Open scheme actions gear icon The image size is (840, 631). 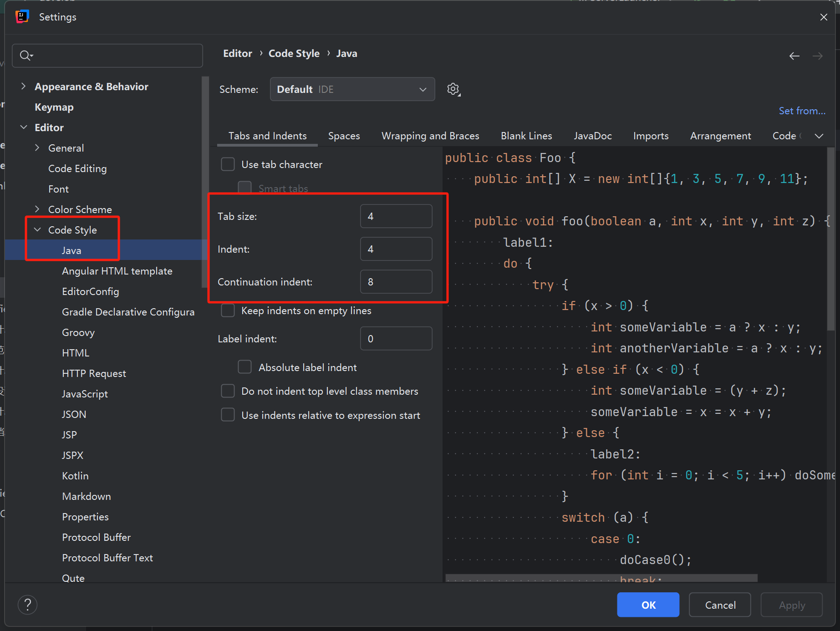tap(453, 89)
